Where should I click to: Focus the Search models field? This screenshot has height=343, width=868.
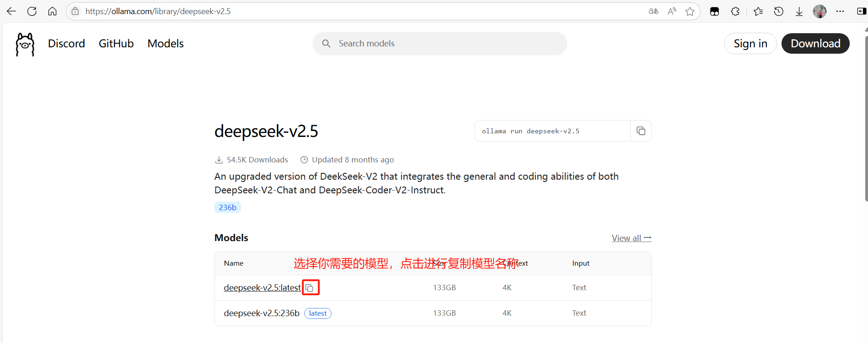[440, 44]
